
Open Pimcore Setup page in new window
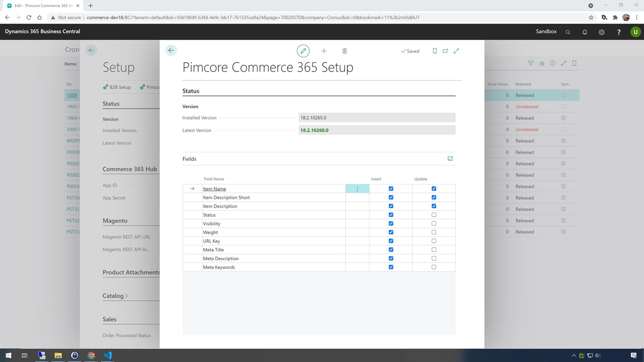[445, 51]
